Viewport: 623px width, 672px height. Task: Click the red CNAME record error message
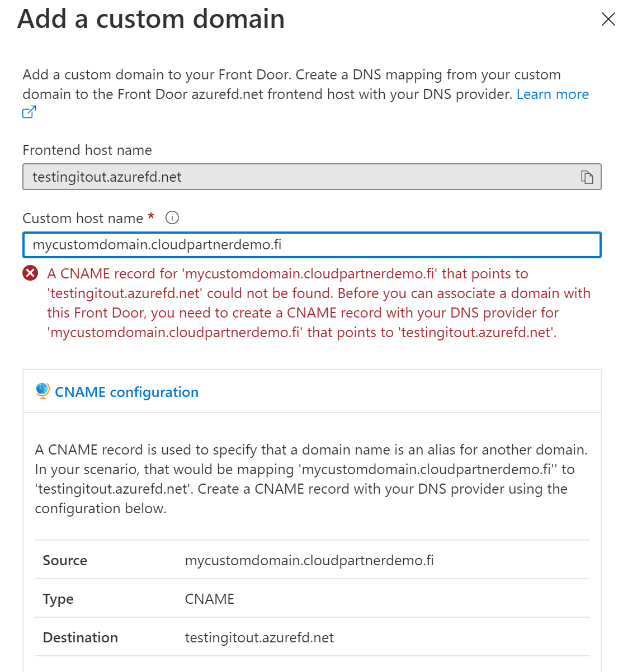tap(318, 303)
